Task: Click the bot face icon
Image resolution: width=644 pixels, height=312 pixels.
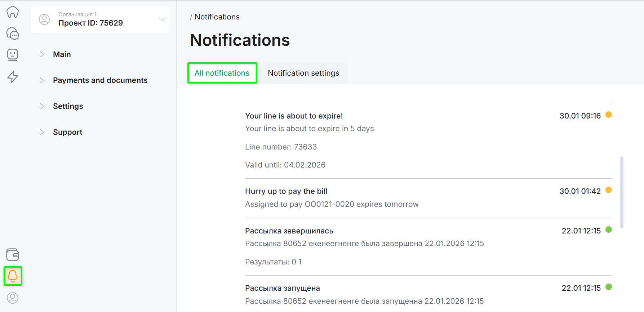Action: (13, 55)
